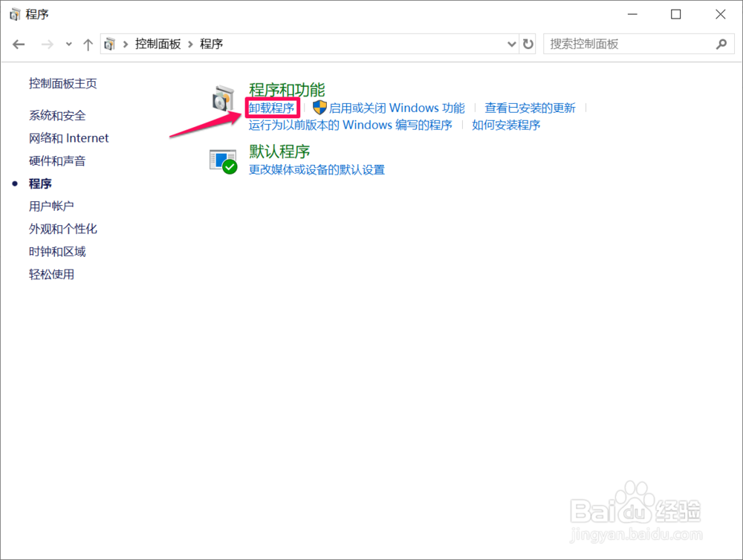Click the control panel icon in address bar
Image resolution: width=743 pixels, height=560 pixels.
coord(108,44)
